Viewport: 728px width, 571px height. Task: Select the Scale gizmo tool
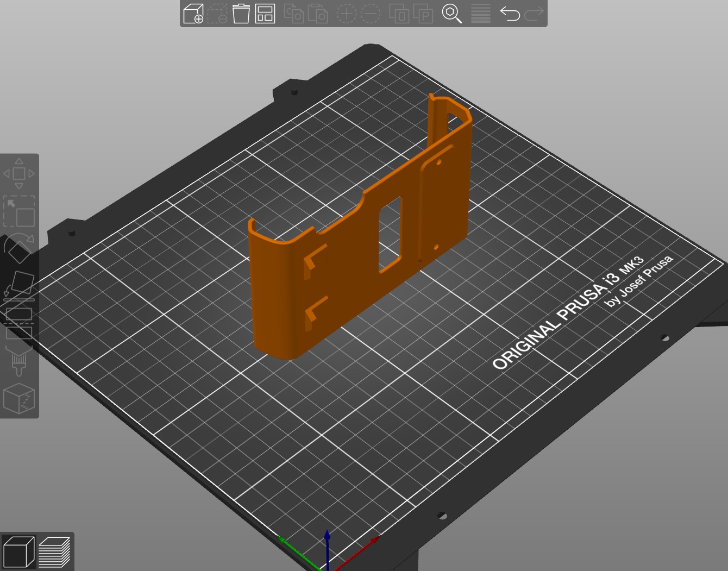pyautogui.click(x=19, y=211)
